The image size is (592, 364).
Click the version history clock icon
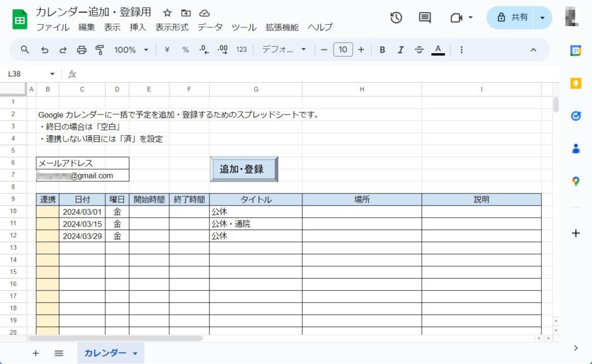tap(396, 17)
